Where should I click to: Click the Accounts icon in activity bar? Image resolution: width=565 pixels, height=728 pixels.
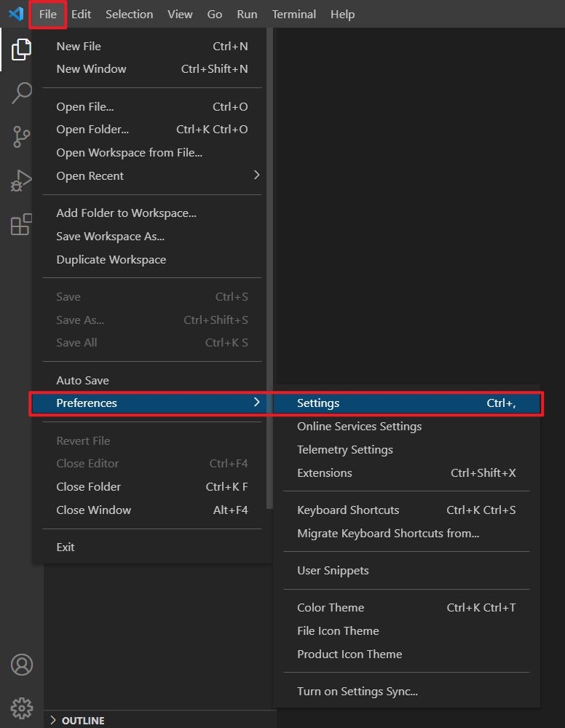(x=21, y=665)
